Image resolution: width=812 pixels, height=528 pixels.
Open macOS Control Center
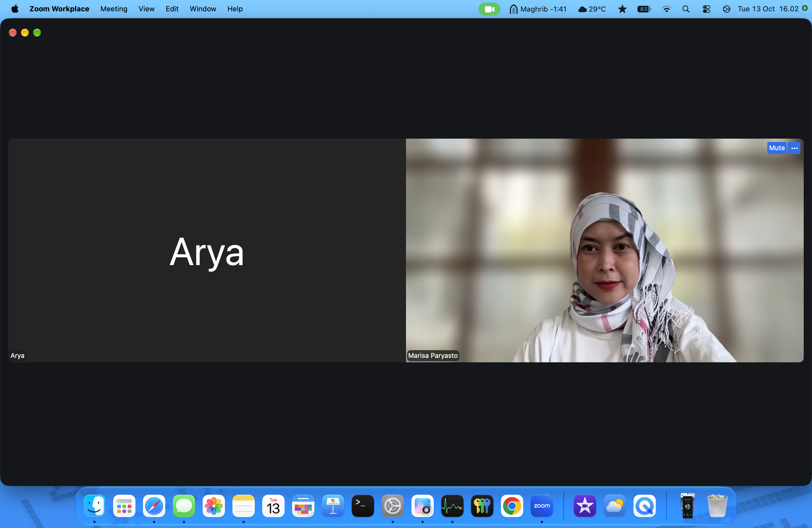point(706,9)
